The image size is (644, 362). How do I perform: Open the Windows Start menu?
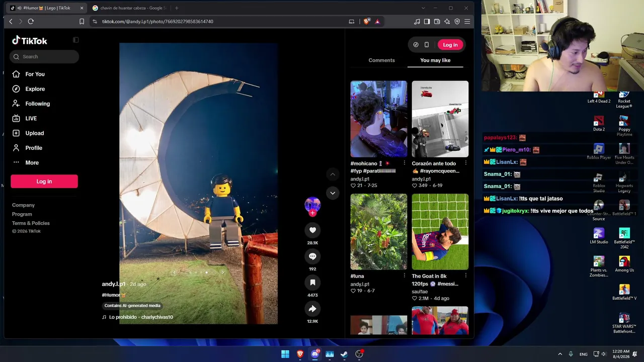pos(285,354)
